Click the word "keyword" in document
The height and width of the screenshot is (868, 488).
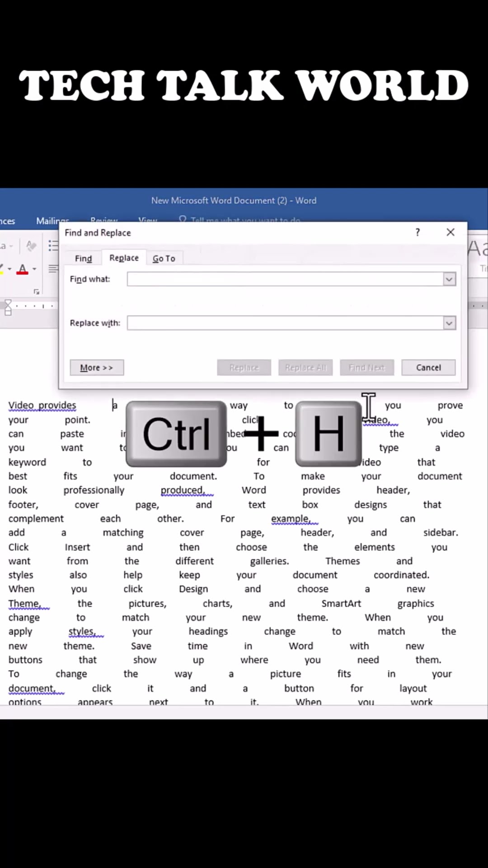[27, 462]
